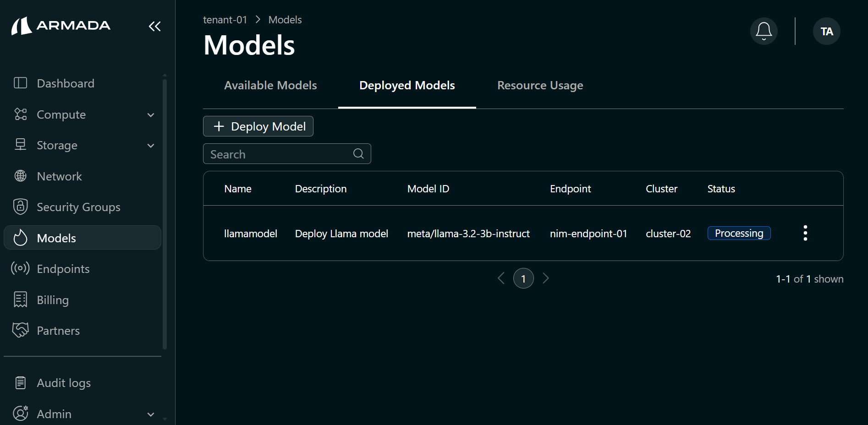Click the Description column header

tap(321, 189)
